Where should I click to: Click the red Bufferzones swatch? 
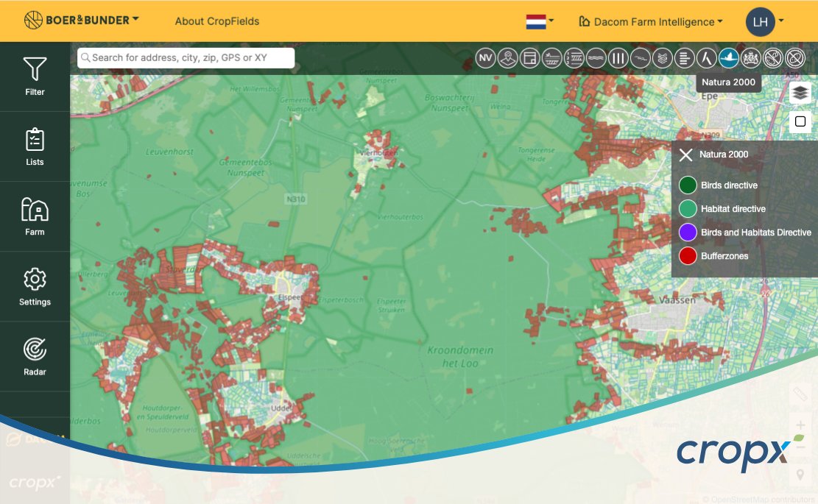(x=688, y=256)
